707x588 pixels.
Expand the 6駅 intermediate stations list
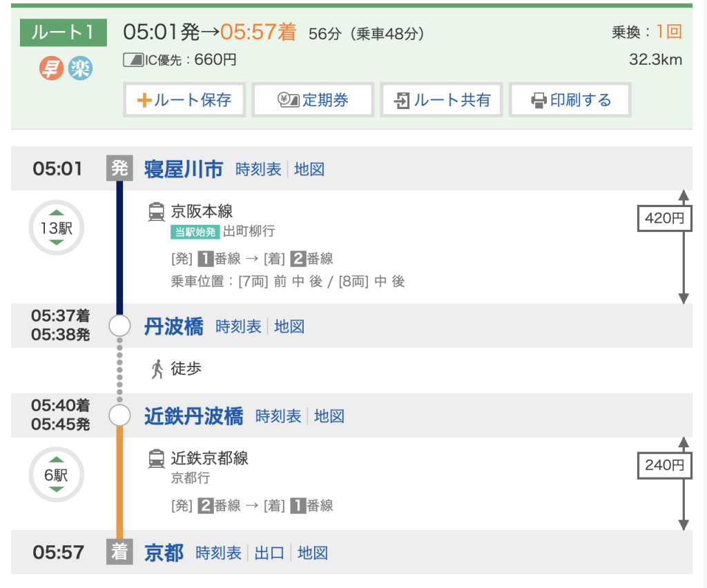click(56, 475)
